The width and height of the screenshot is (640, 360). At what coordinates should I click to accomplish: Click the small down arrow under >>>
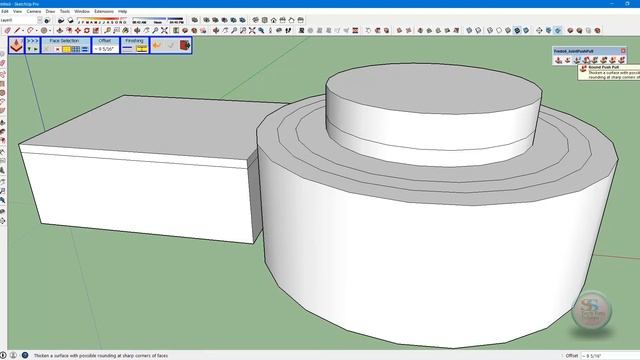(x=29, y=49)
